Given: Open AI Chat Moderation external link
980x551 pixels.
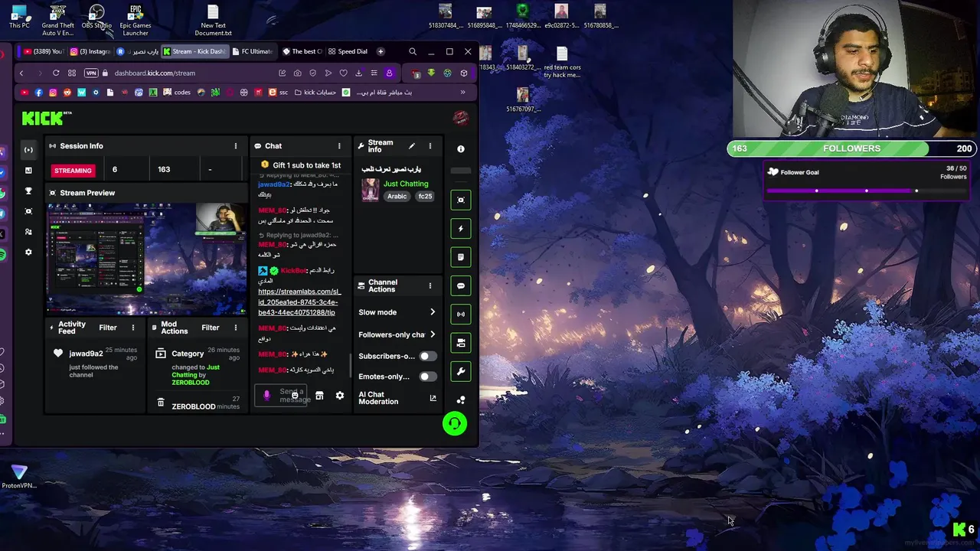Looking at the screenshot, I should pos(433,398).
